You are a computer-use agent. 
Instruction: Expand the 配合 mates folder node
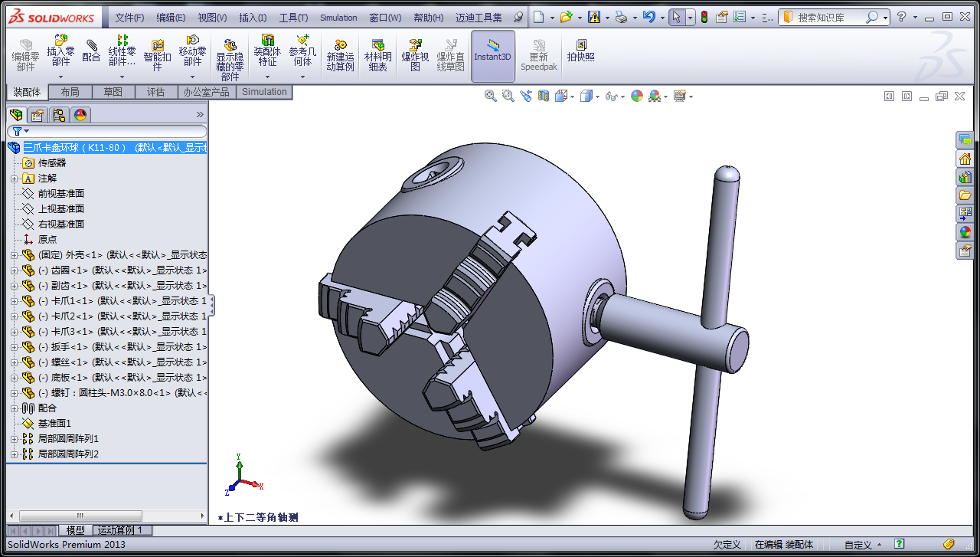pyautogui.click(x=14, y=408)
